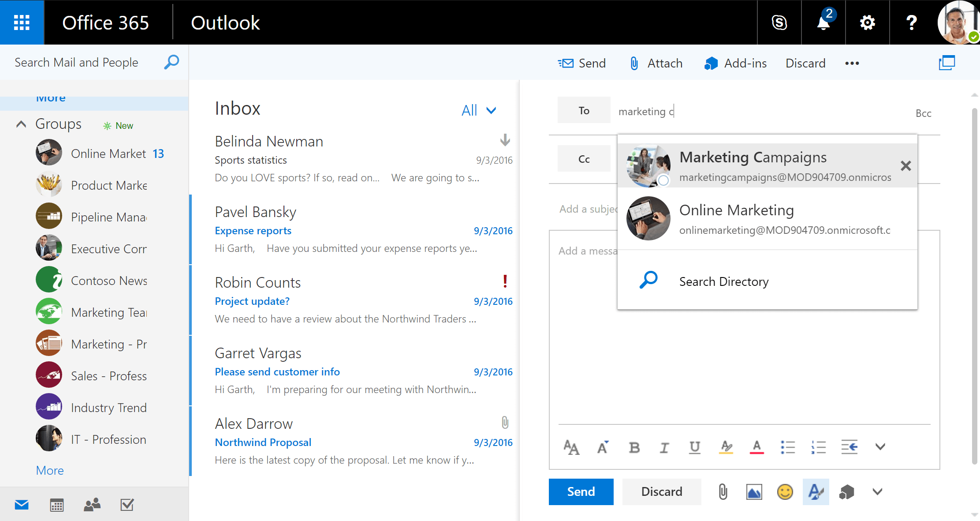
Task: Toggle italic formatting in the message
Action: tap(664, 447)
